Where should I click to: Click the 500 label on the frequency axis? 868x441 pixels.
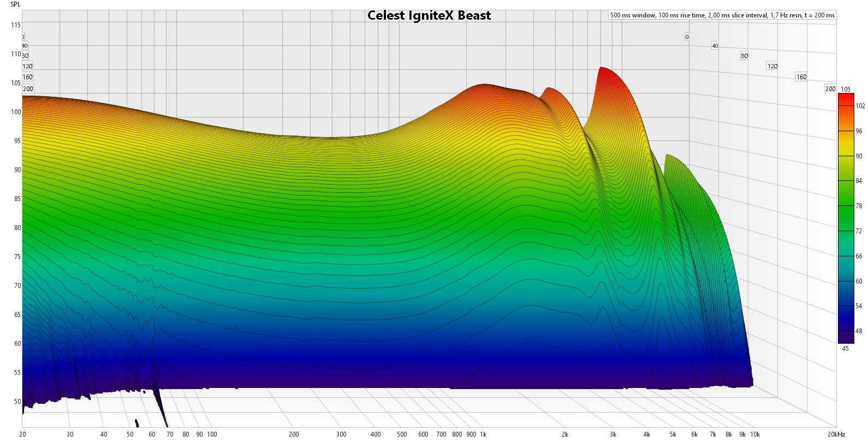(x=402, y=434)
